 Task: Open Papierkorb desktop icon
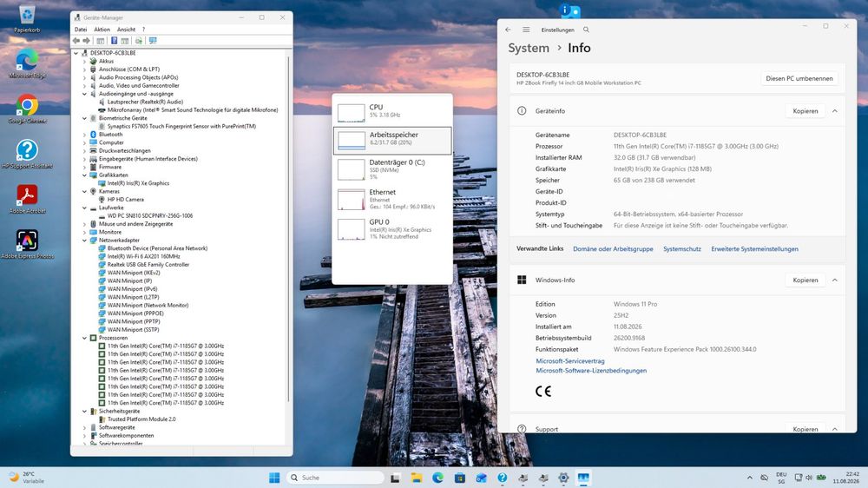pos(27,19)
